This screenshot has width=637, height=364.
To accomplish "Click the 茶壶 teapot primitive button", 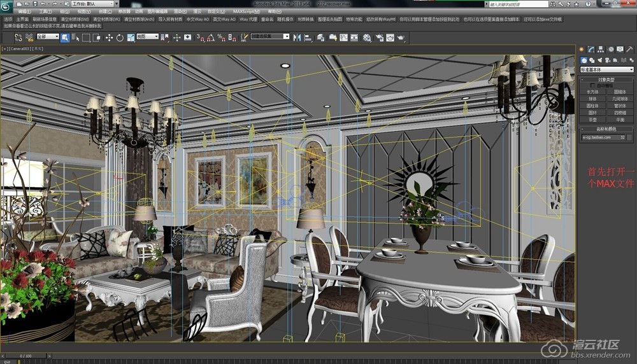I will [592, 120].
